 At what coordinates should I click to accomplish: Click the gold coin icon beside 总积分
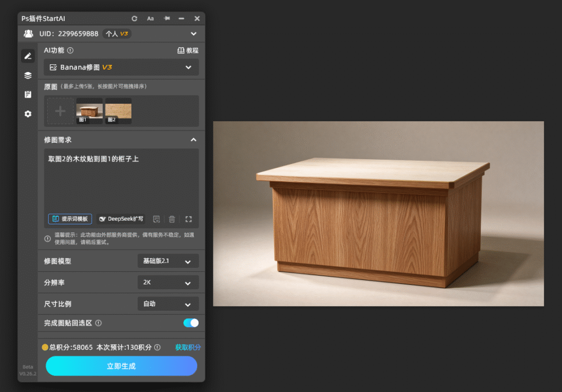[x=45, y=347]
